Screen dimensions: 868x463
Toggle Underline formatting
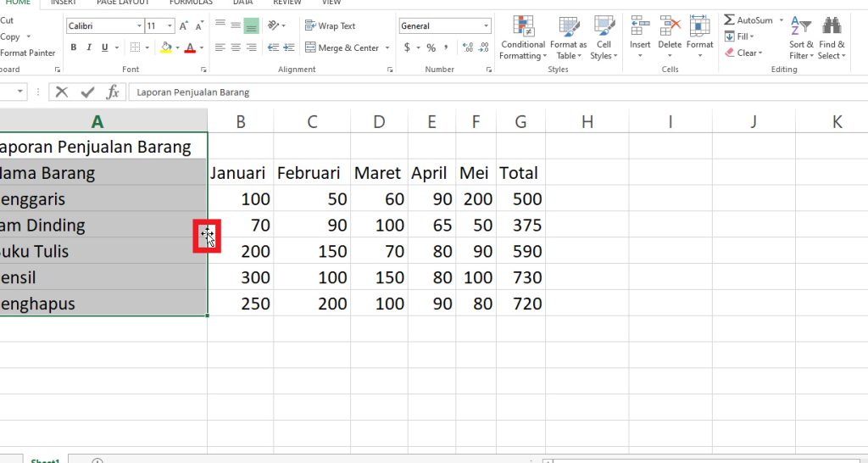point(104,47)
